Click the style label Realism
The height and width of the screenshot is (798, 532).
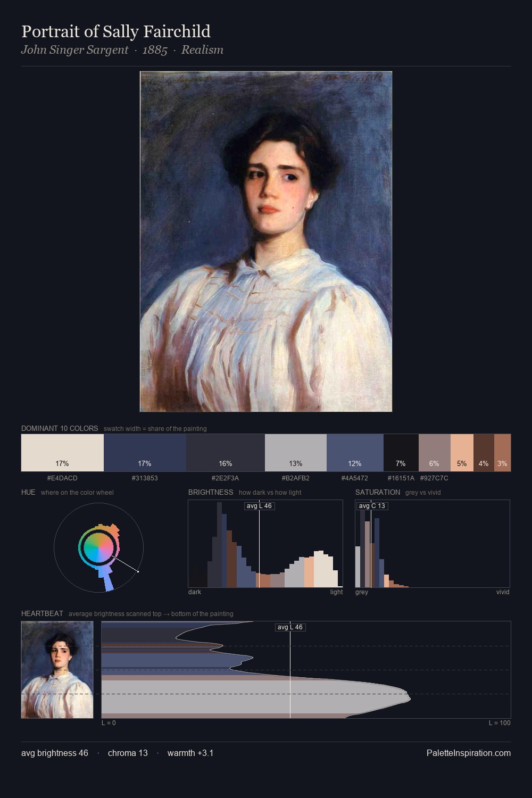pyautogui.click(x=202, y=50)
